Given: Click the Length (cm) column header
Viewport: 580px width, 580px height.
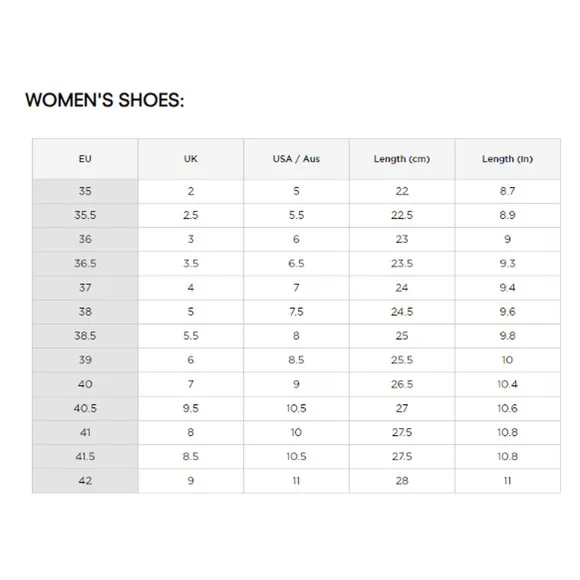Looking at the screenshot, I should [x=402, y=159].
